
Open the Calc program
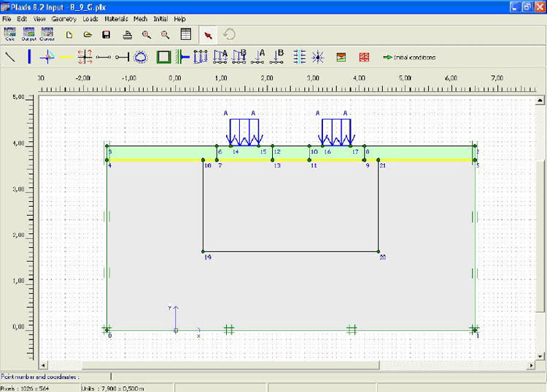coord(11,34)
